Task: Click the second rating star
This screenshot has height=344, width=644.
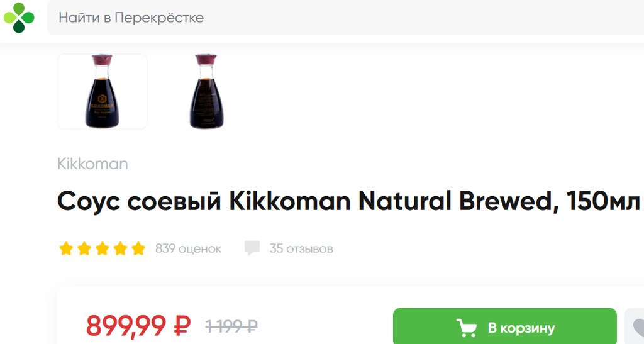Action: coord(84,248)
